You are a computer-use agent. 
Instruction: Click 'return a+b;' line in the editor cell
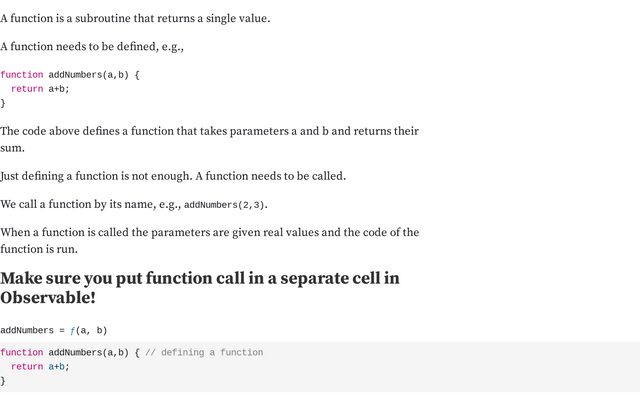(40, 367)
